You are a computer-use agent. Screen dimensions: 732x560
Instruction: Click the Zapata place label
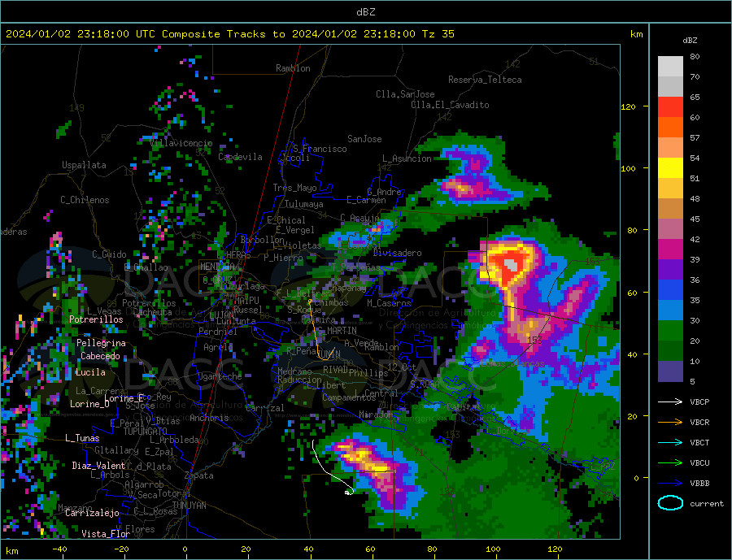pyautogui.click(x=199, y=475)
